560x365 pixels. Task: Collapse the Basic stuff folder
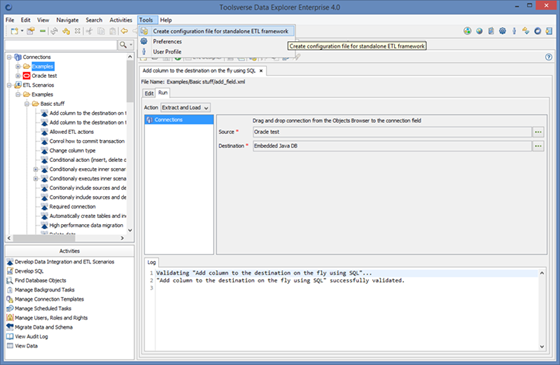[27, 104]
